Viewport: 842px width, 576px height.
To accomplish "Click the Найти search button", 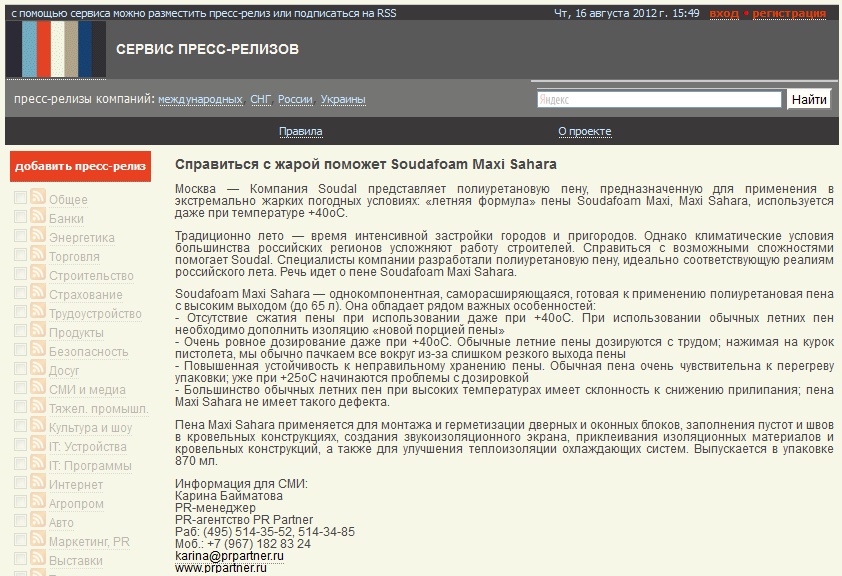I will [809, 99].
